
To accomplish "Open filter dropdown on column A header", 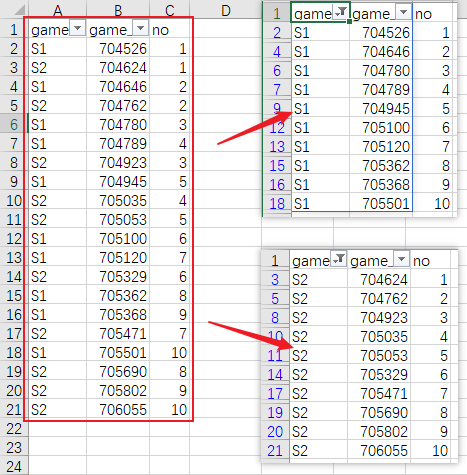I will [x=78, y=28].
